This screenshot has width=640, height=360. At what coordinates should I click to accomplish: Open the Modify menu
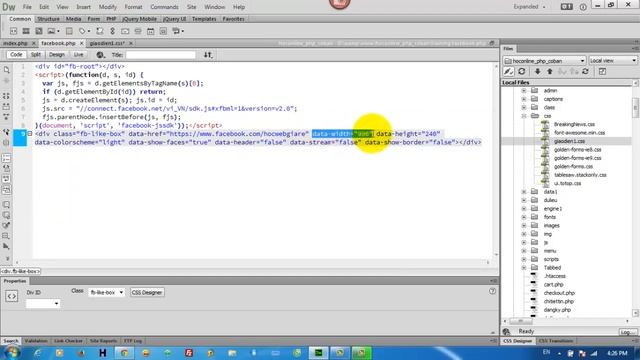pos(108,7)
